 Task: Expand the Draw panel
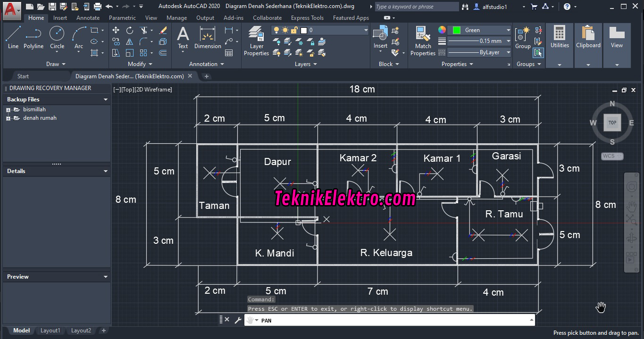pos(56,64)
